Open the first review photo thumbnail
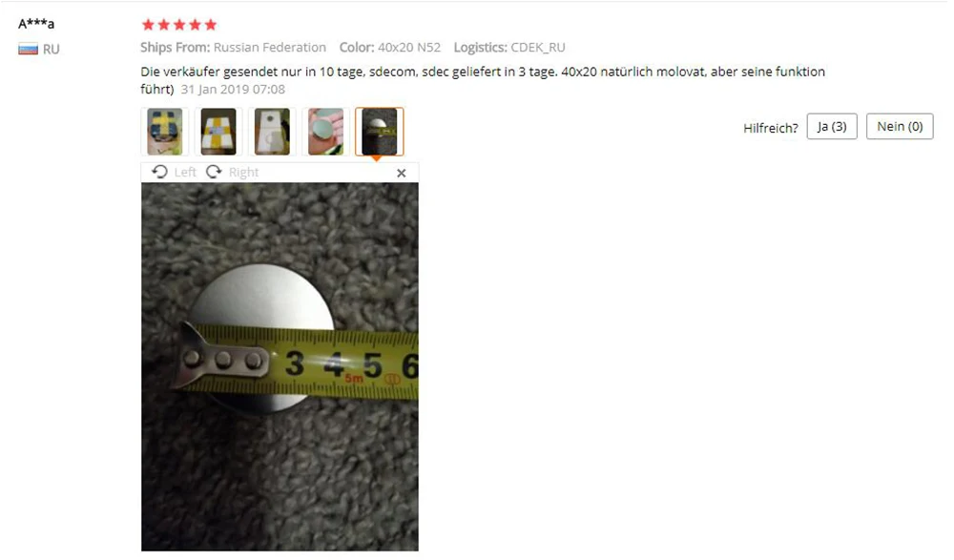 pyautogui.click(x=165, y=132)
